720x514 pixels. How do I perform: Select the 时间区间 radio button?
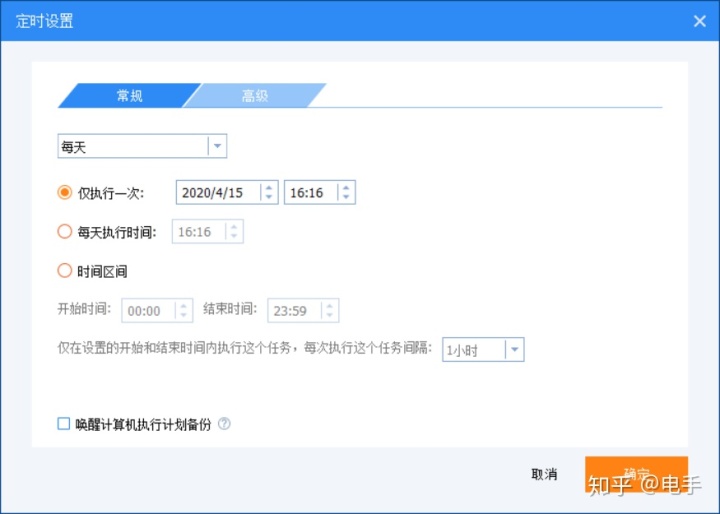(x=65, y=271)
